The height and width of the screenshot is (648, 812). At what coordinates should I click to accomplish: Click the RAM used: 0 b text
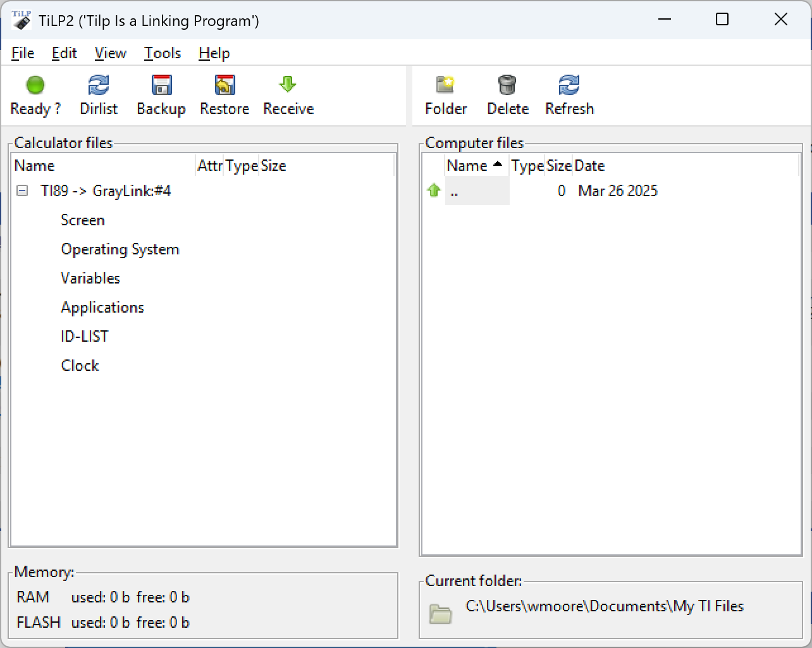101,597
